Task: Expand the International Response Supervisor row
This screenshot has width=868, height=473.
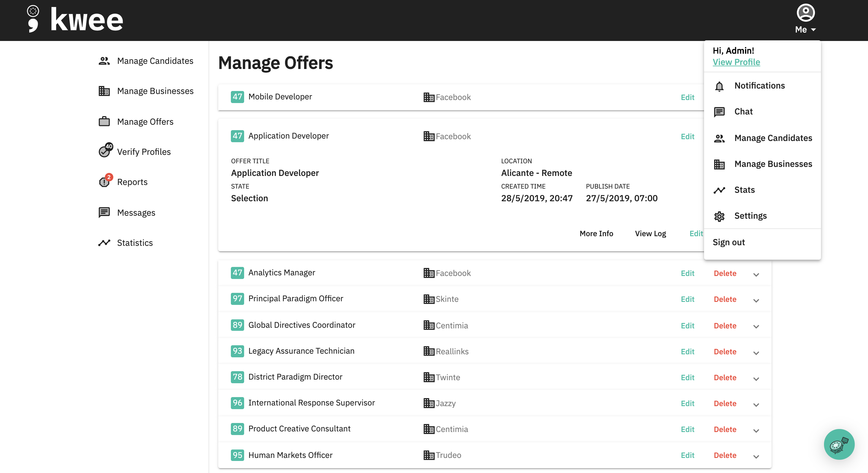Action: tap(756, 405)
